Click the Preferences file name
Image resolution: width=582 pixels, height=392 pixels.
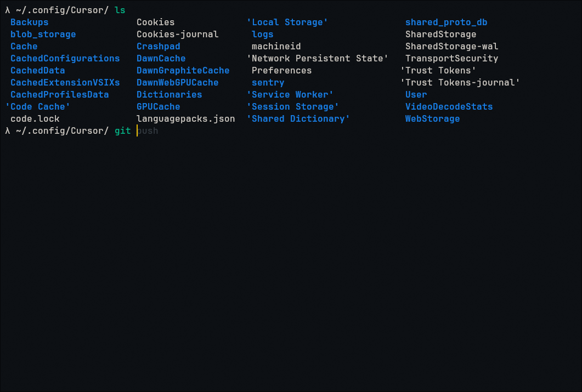pos(282,71)
